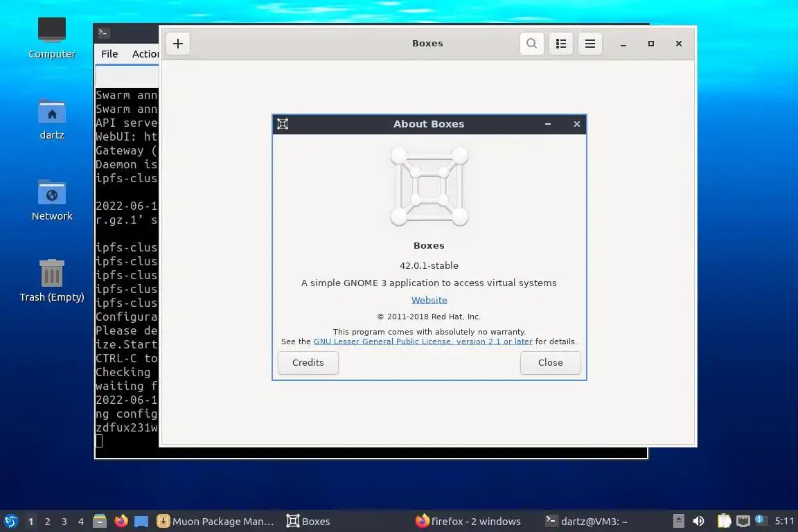The image size is (798, 532).
Task: Switch to Muon Package Manager in the taskbar
Action: pos(216,522)
